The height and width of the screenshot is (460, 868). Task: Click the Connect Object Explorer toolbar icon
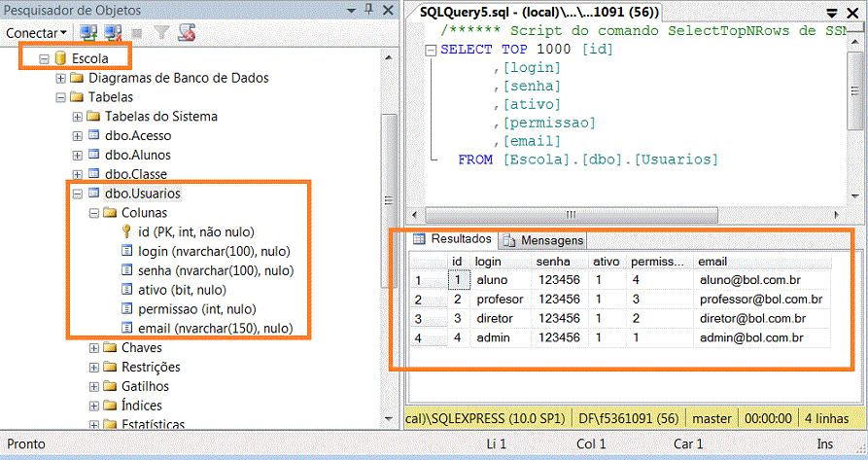(88, 33)
